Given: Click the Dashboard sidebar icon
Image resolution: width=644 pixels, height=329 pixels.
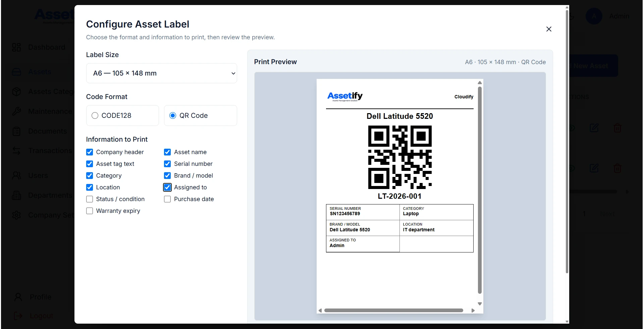Looking at the screenshot, I should click(x=16, y=47).
